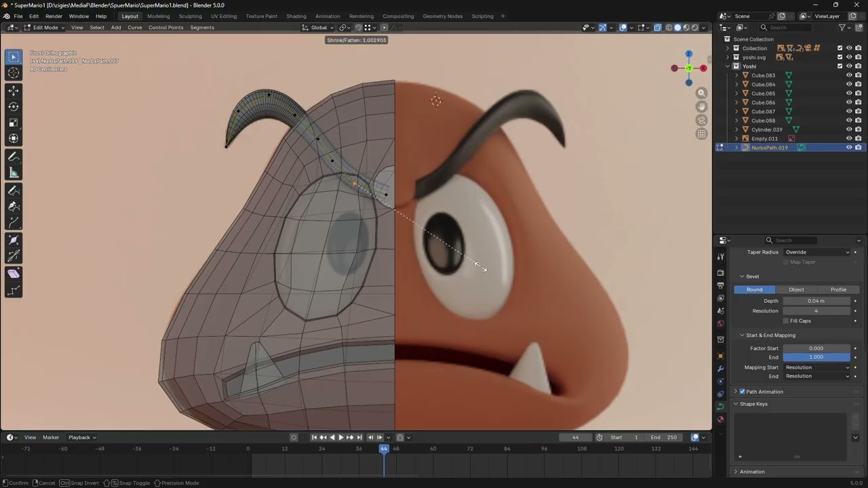
Task: Uncheck the yoshi.svg collection checkbox
Action: (x=840, y=57)
